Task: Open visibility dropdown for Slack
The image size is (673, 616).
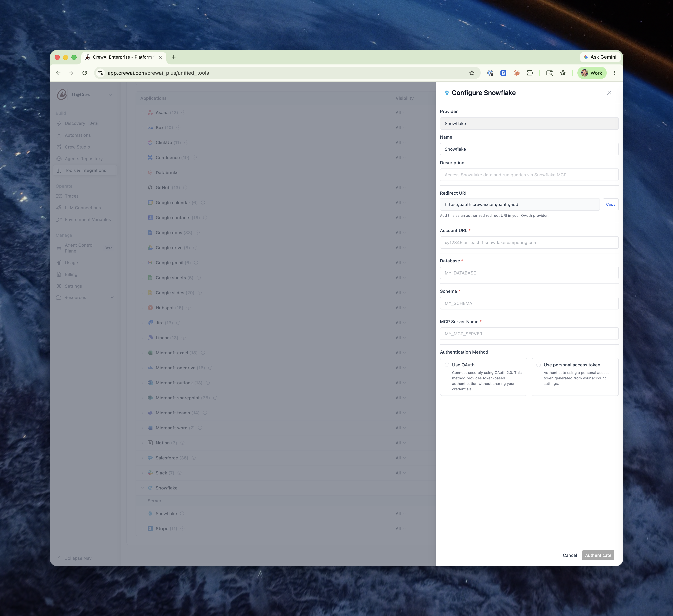Action: (x=401, y=473)
